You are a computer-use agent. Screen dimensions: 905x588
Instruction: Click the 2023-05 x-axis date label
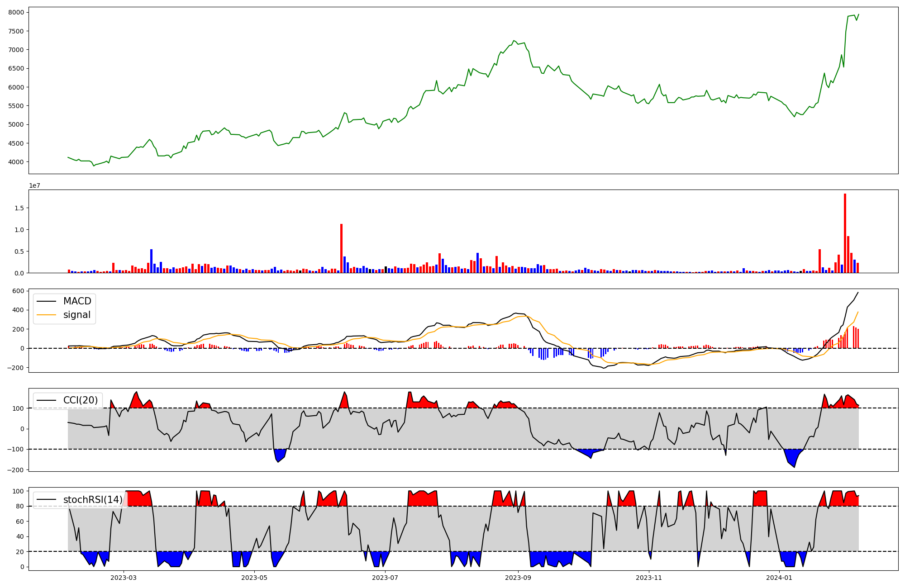tap(254, 578)
